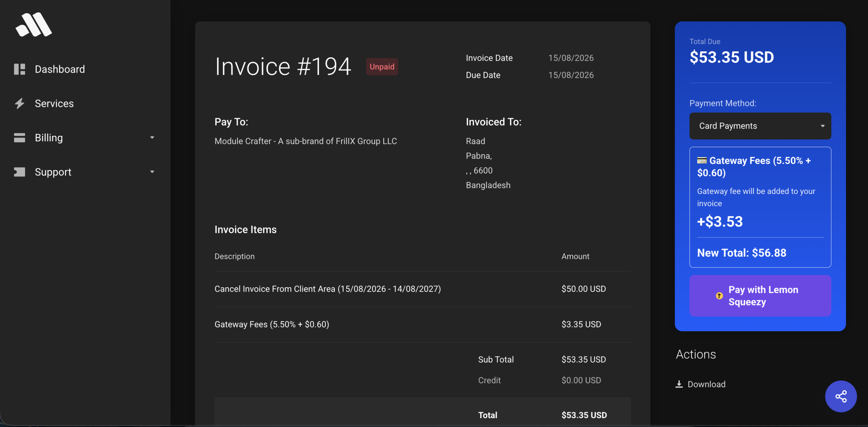Image resolution: width=868 pixels, height=427 pixels.
Task: Open Dashboard from the sidebar
Action: (x=60, y=69)
